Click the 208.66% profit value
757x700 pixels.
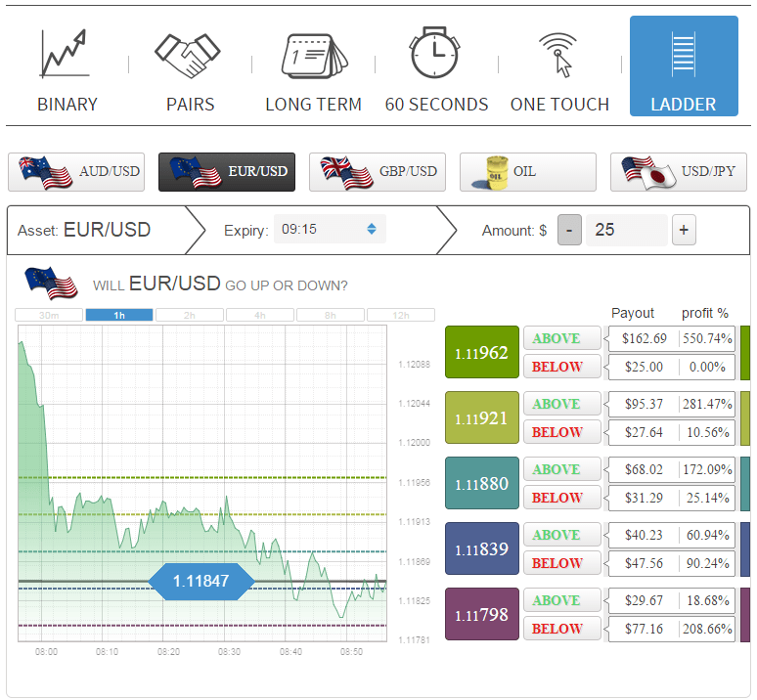pos(707,629)
